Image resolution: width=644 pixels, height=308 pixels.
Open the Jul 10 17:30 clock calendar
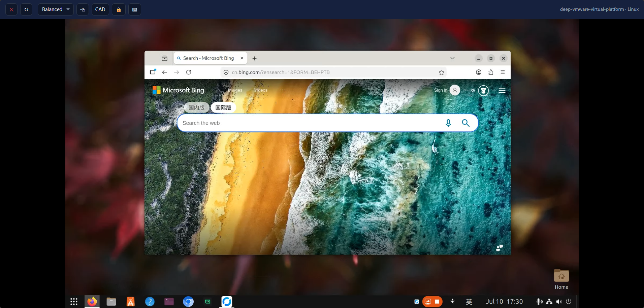point(504,302)
